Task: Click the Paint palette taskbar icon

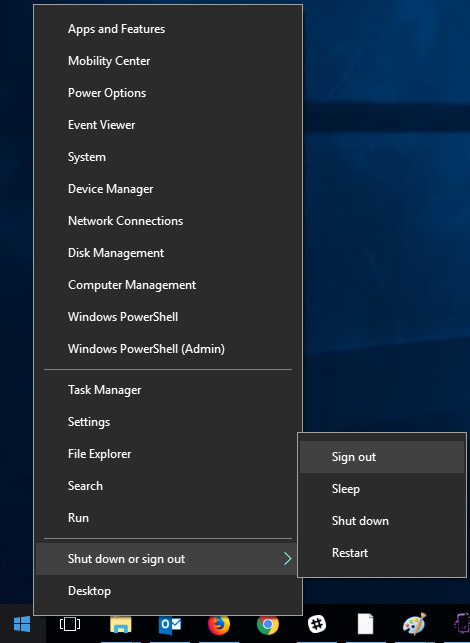Action: pyautogui.click(x=415, y=624)
